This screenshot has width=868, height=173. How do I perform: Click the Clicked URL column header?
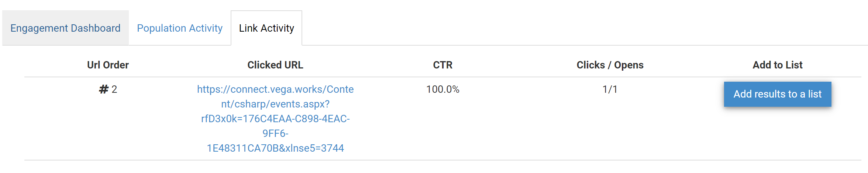click(275, 65)
